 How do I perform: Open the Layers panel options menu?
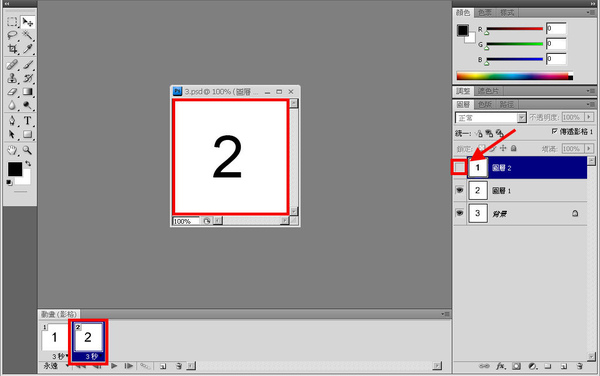click(590, 104)
